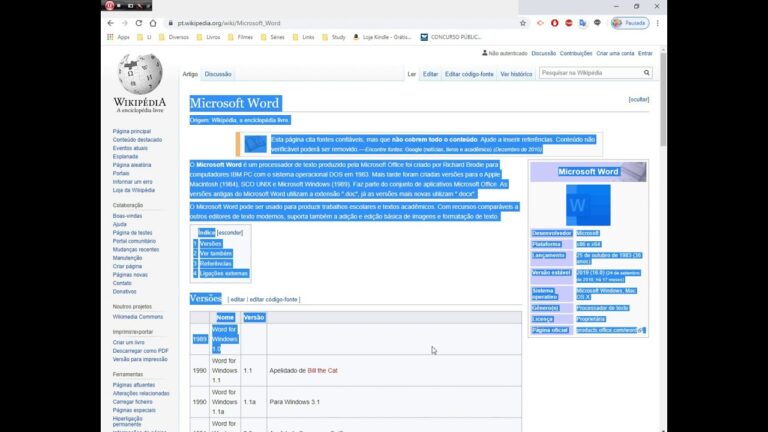Open the Filmes bookmarks folder
Viewport: 768px width, 432px height.
pyautogui.click(x=240, y=37)
